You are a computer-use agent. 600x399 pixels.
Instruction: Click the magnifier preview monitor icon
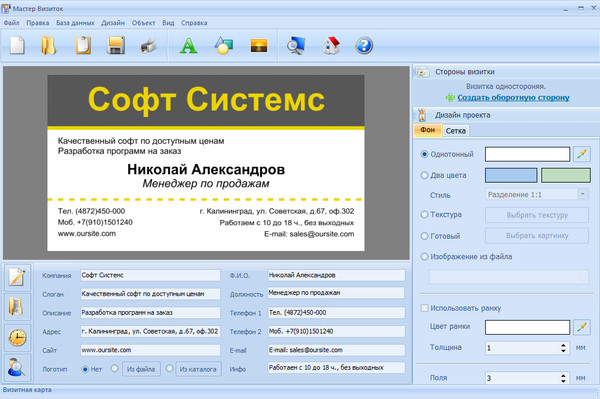[x=296, y=46]
